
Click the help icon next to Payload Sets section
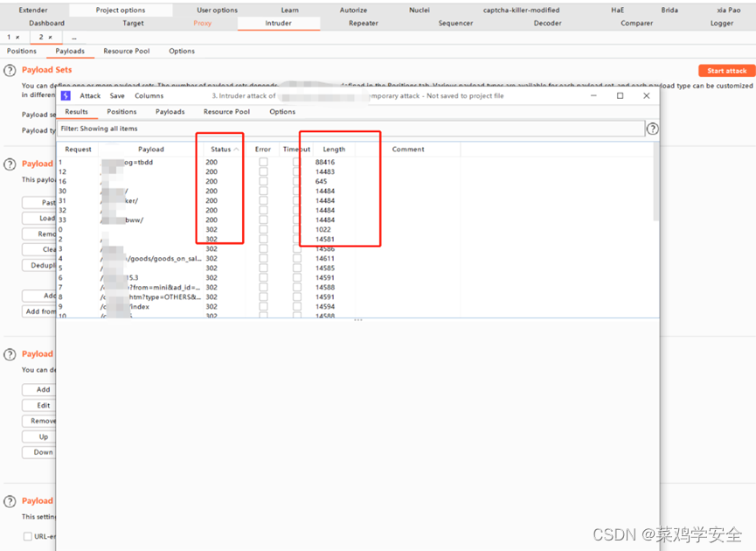(10, 69)
